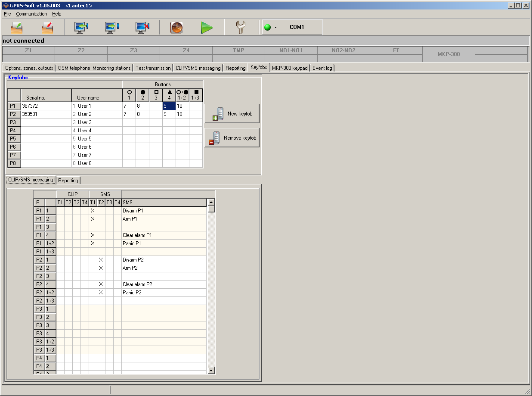The width and height of the screenshot is (532, 396).
Task: Select CLIP/SMS messaging sub-tab under Keyfobs table
Action: [x=30, y=180]
